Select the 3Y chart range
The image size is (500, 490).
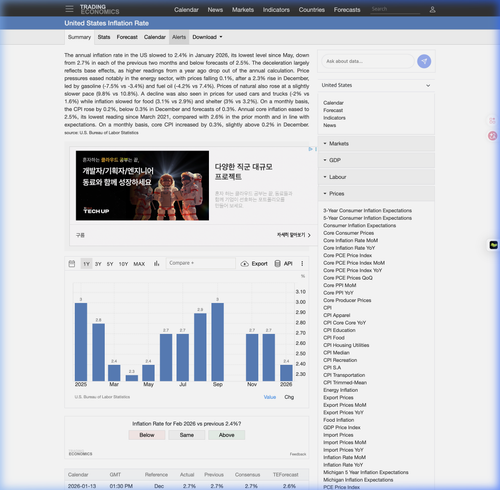(98, 264)
